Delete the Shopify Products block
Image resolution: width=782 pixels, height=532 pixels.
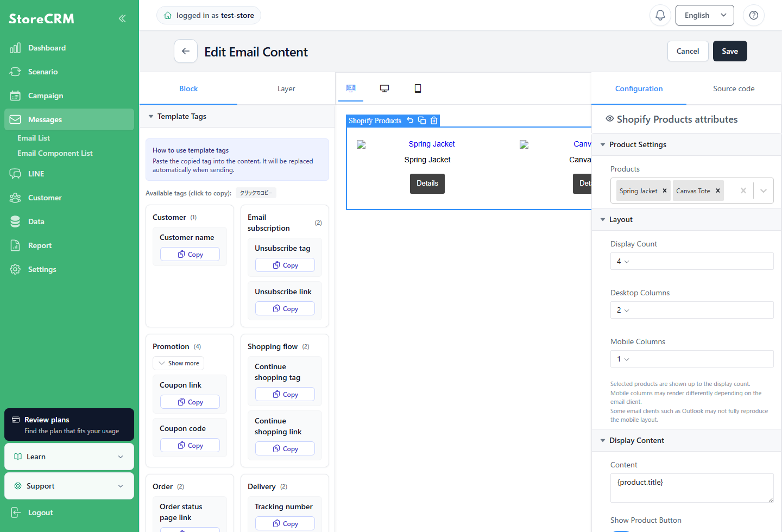(434, 121)
